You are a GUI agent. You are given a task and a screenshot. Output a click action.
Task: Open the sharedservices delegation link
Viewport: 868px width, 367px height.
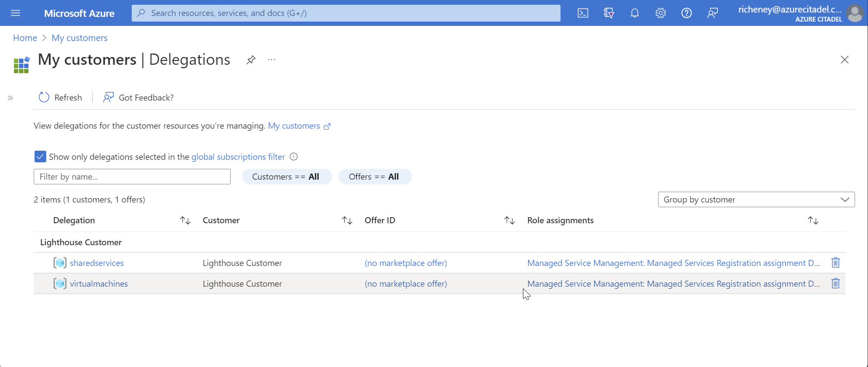(x=97, y=263)
